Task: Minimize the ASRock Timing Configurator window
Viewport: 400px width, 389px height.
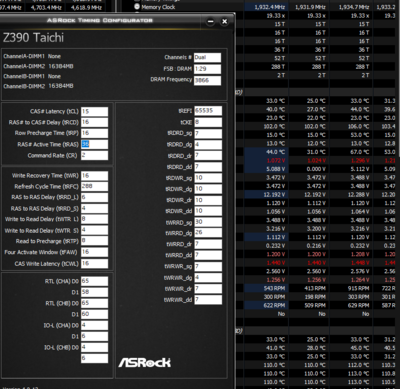Action: 210,22
